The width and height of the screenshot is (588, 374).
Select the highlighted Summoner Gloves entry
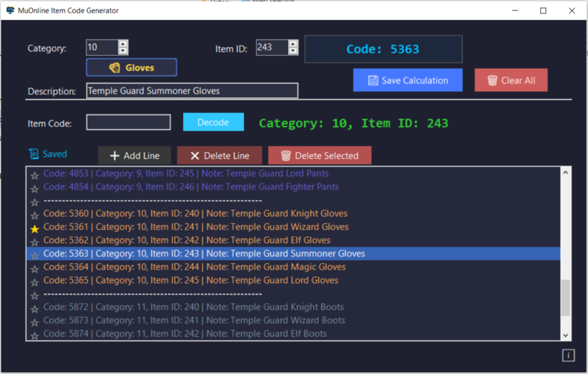coord(293,253)
